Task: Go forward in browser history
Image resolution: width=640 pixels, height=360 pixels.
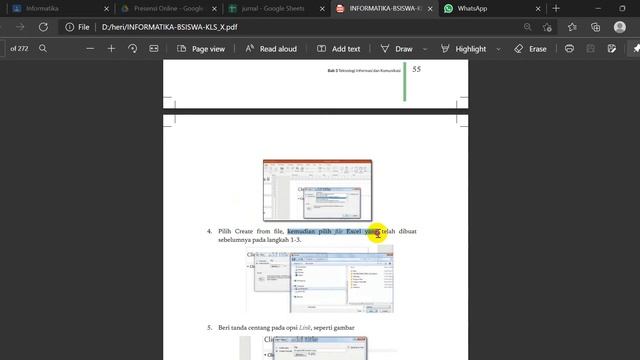Action: pos(20,27)
